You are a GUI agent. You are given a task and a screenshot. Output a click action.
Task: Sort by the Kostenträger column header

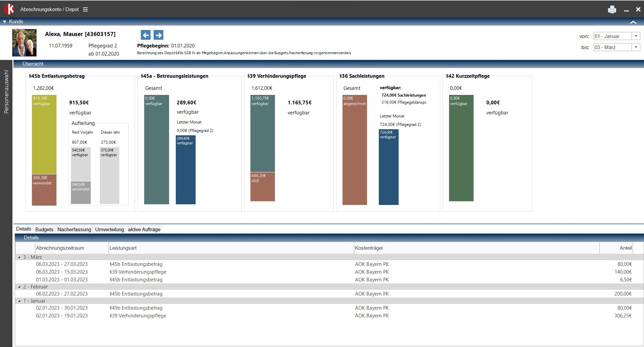click(477, 248)
